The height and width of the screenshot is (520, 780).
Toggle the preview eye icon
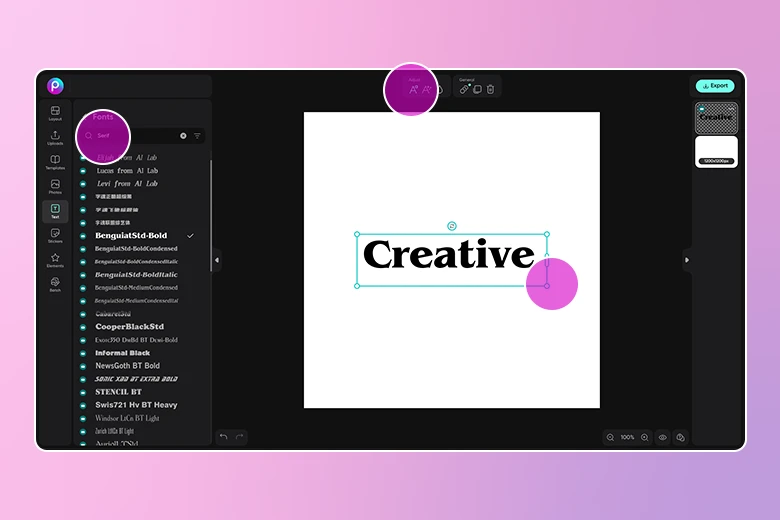pyautogui.click(x=663, y=437)
